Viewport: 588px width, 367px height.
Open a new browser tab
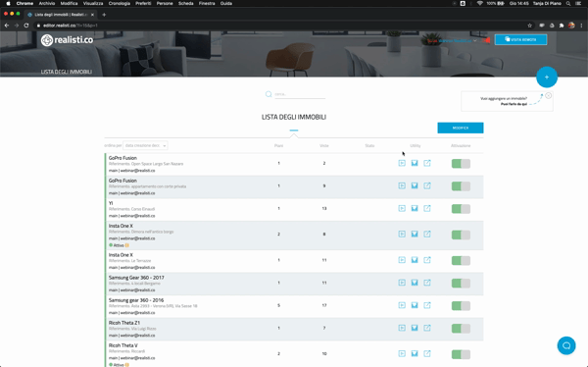(104, 15)
